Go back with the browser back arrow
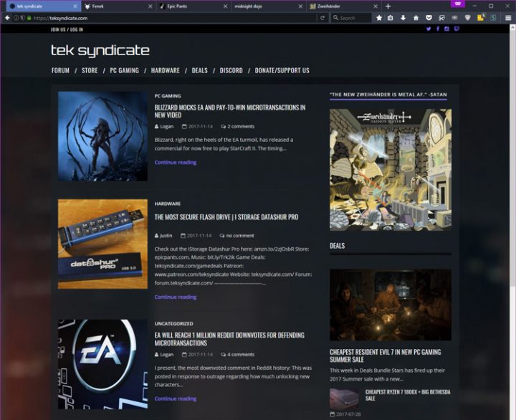The image size is (516, 420). click(7, 18)
